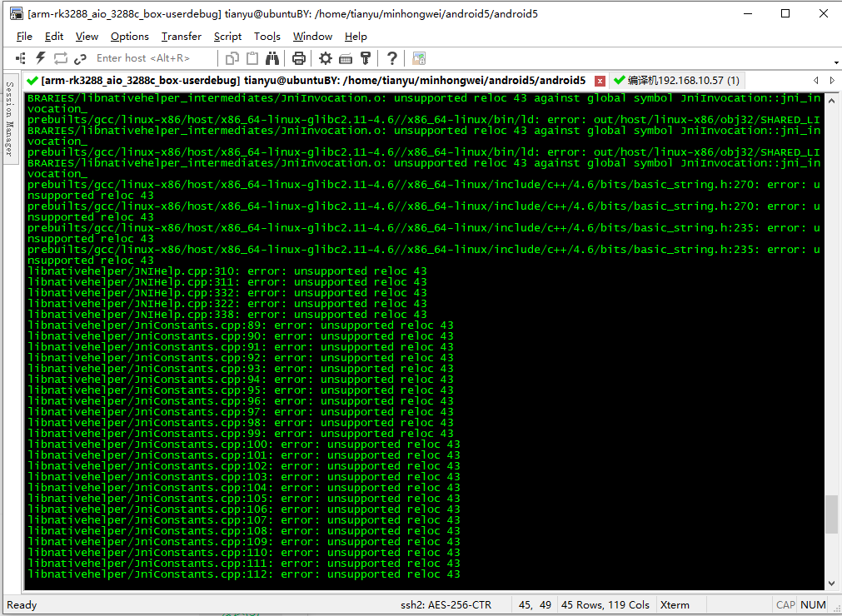Open the Session Manager toolbar icon
The width and height of the screenshot is (842, 616).
pyautogui.click(x=21, y=58)
